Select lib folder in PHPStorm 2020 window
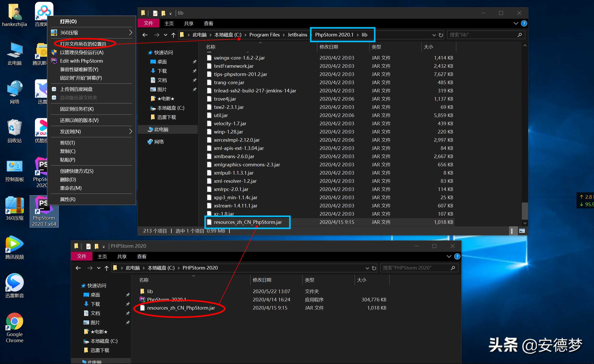The image size is (594, 364). pyautogui.click(x=263, y=291)
